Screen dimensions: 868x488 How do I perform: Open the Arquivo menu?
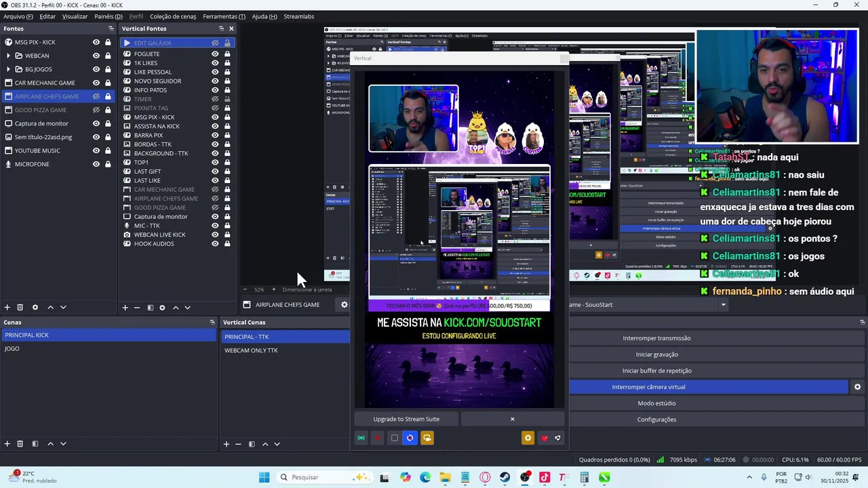(x=18, y=16)
